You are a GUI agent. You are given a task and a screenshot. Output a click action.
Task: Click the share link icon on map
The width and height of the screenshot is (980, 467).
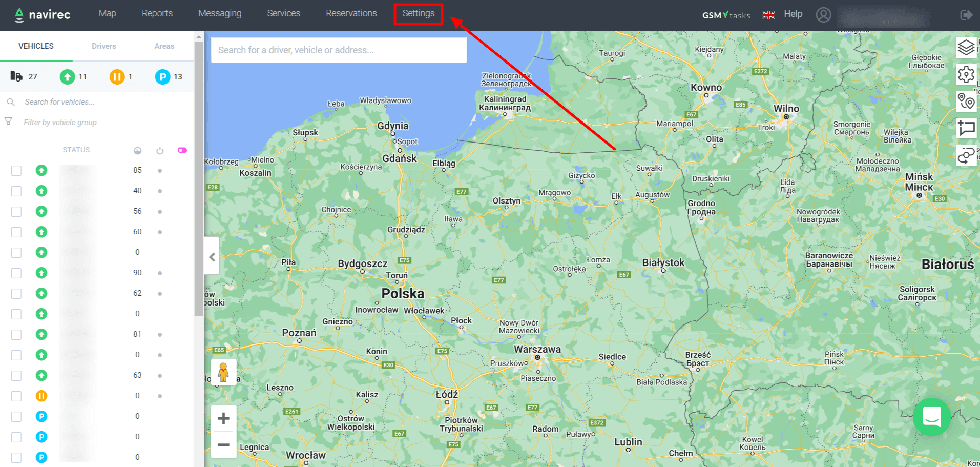[x=966, y=155]
